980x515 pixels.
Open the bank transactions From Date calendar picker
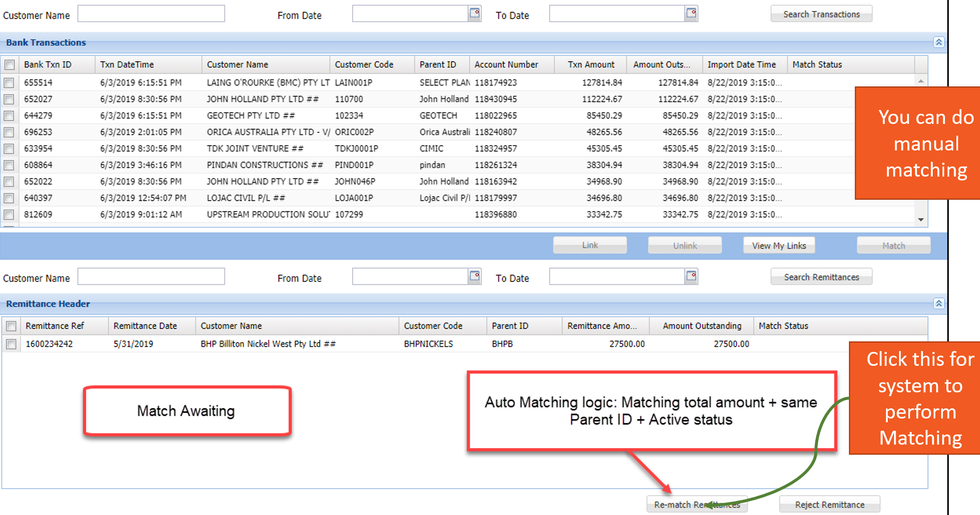click(x=475, y=13)
